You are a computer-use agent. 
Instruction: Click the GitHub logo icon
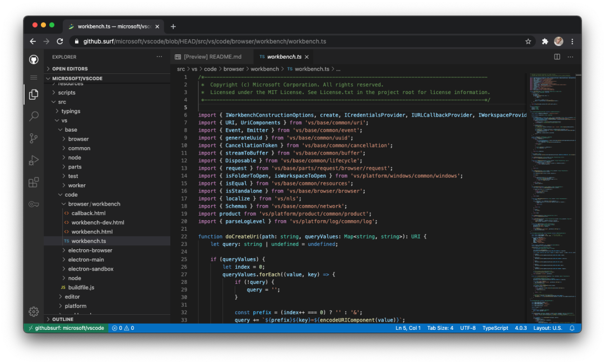[34, 59]
